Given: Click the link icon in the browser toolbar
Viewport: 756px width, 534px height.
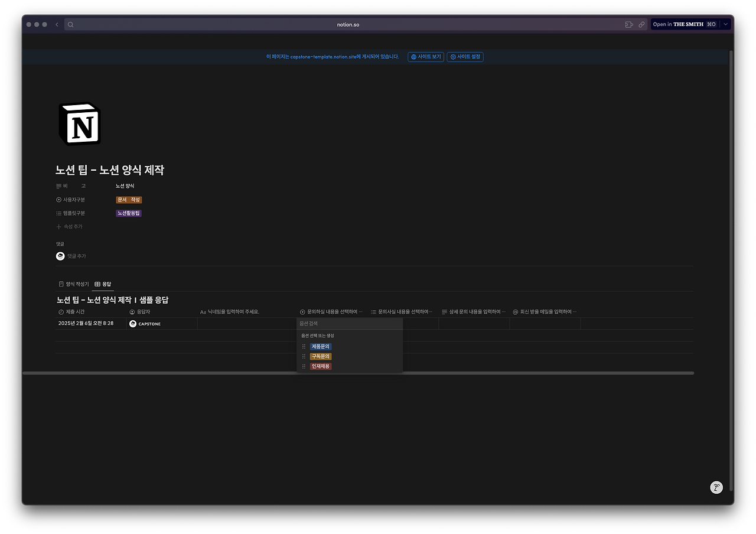Looking at the screenshot, I should coord(641,25).
